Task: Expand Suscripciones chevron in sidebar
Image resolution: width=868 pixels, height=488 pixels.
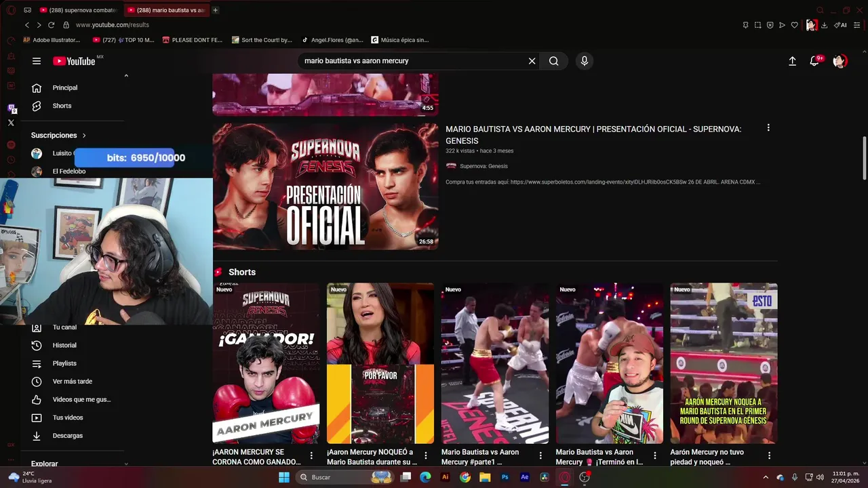Action: (84, 136)
